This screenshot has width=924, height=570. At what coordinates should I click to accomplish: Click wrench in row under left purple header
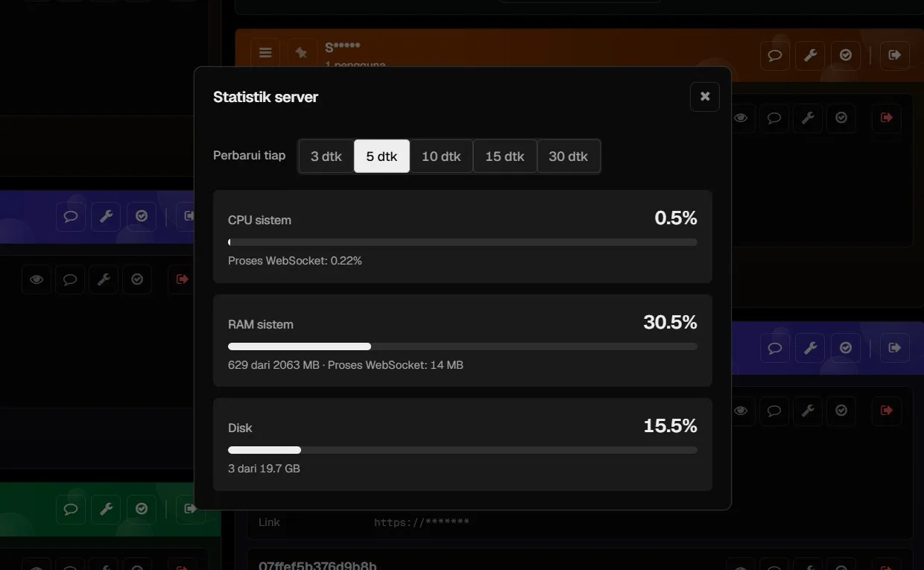[104, 279]
